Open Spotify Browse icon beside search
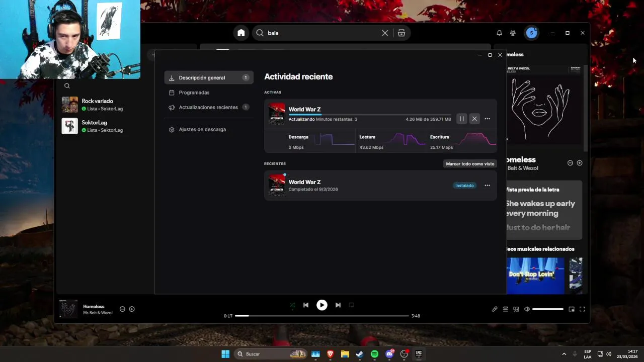 401,33
